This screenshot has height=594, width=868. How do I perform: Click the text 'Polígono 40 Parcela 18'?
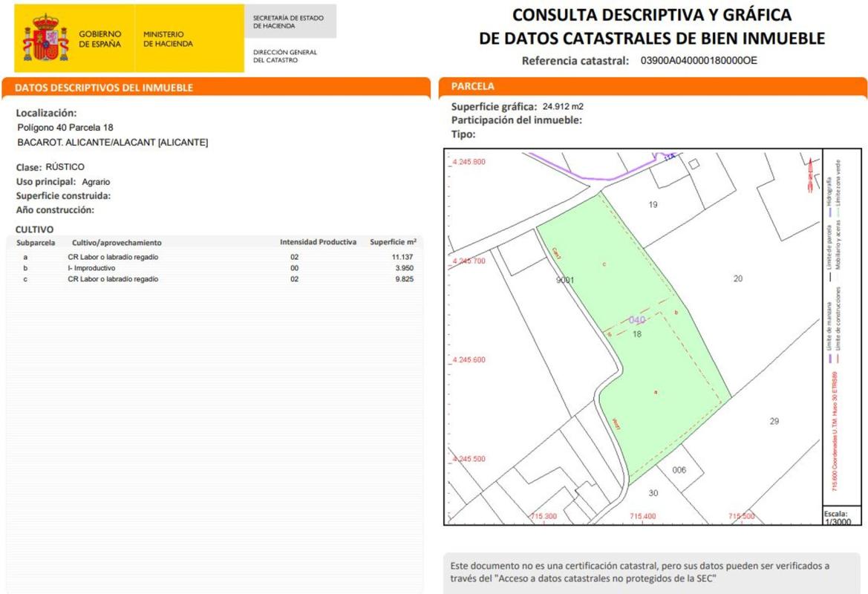65,127
